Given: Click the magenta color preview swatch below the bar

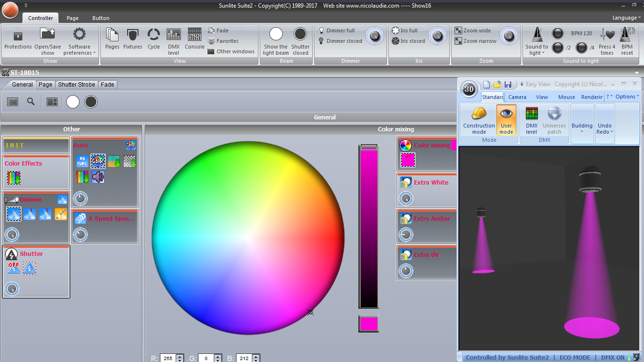Looking at the screenshot, I should (368, 323).
